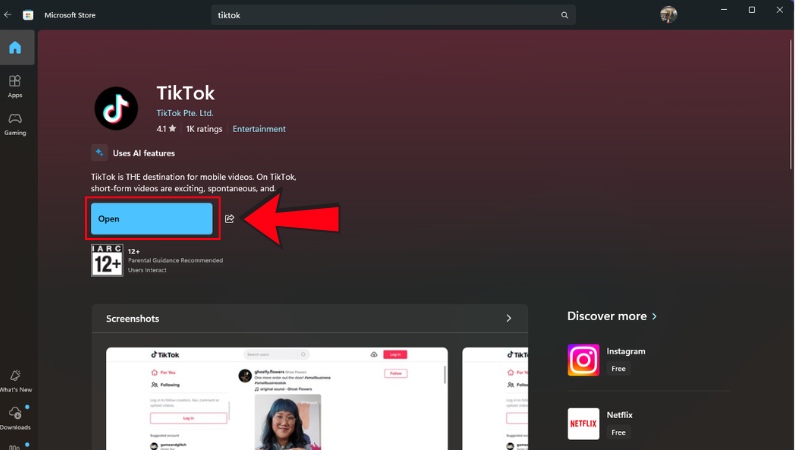Open TikTok Pte. Ltd. publisher link
The width and height of the screenshot is (800, 450).
185,113
